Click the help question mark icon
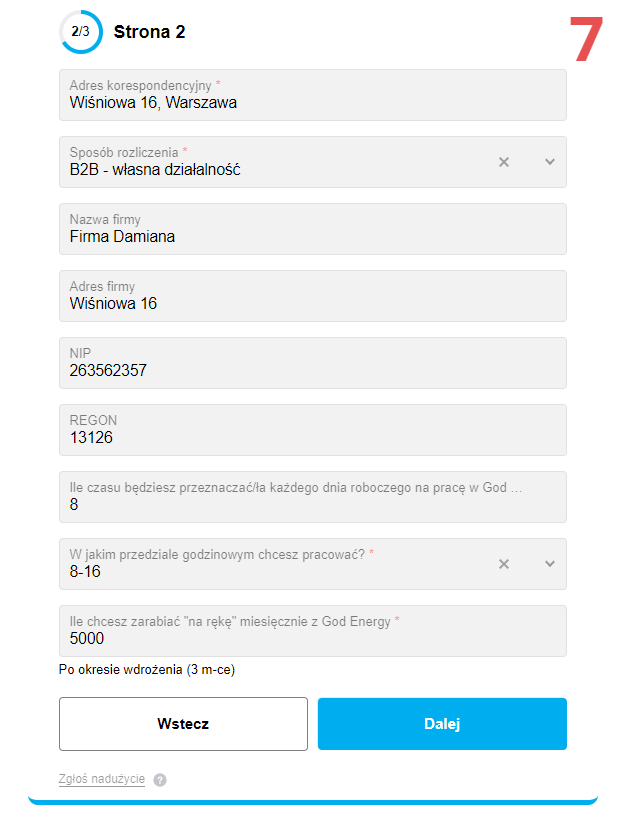This screenshot has width=641, height=835. [160, 780]
